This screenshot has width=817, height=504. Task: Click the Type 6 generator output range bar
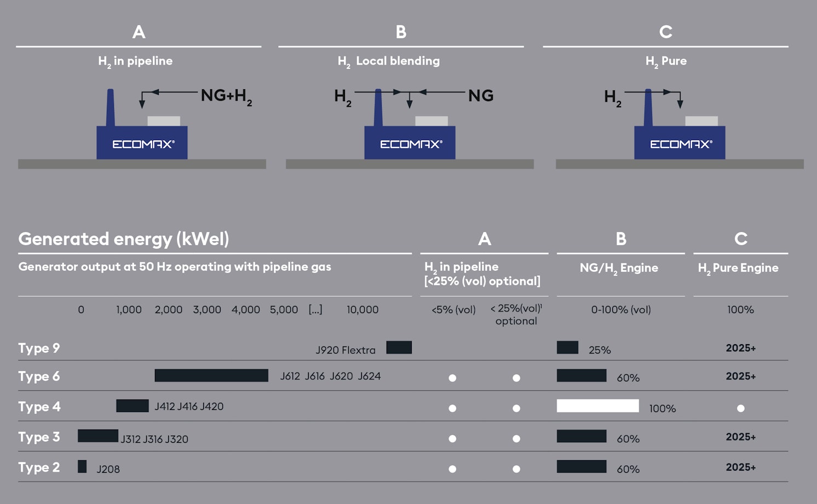211,375
